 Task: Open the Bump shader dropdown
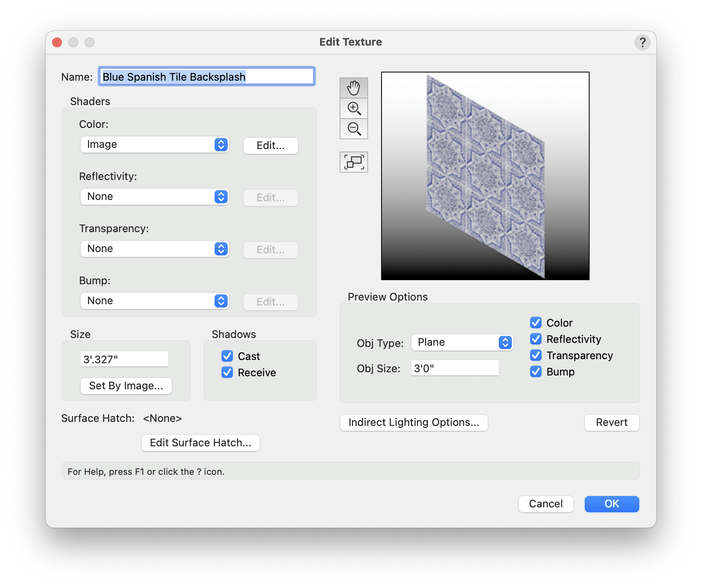[155, 301]
